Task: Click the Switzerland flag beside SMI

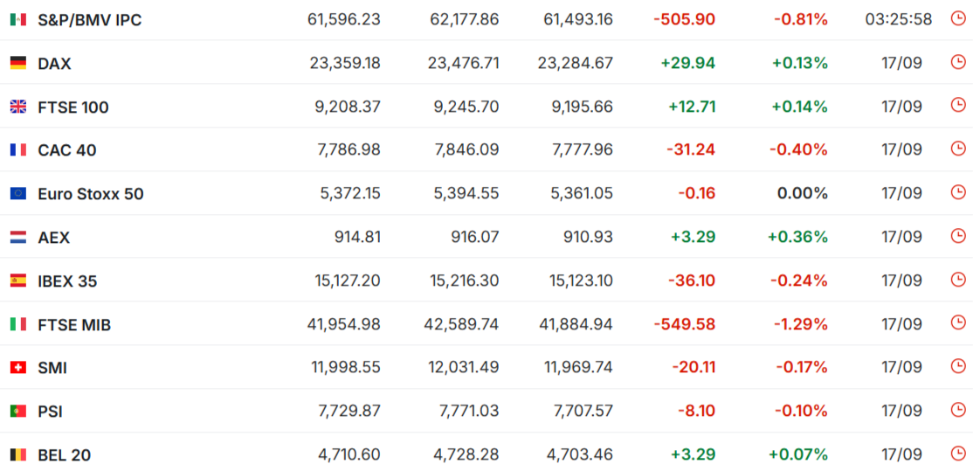Action: coord(18,368)
